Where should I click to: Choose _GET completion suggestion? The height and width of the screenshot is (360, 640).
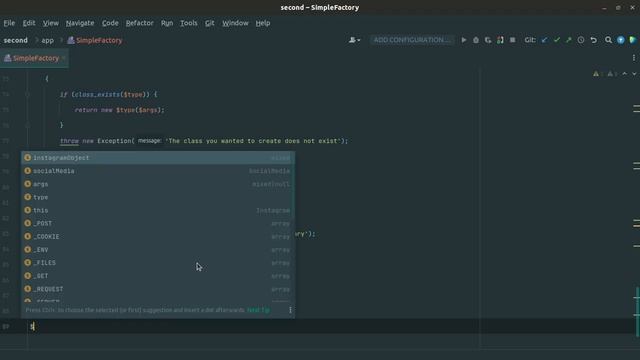click(x=158, y=276)
